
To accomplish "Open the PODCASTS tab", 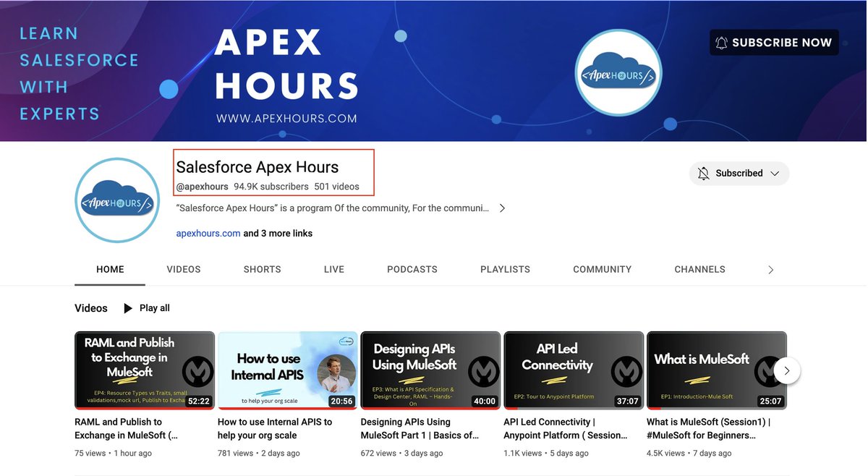I will [412, 269].
